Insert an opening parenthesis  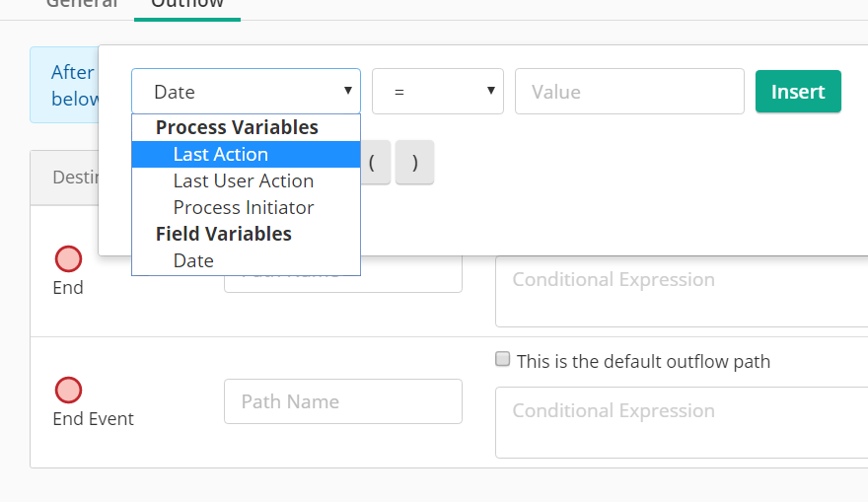click(372, 163)
